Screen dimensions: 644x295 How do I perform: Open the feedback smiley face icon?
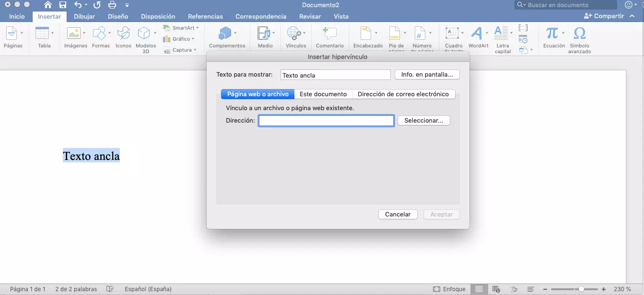[629, 5]
